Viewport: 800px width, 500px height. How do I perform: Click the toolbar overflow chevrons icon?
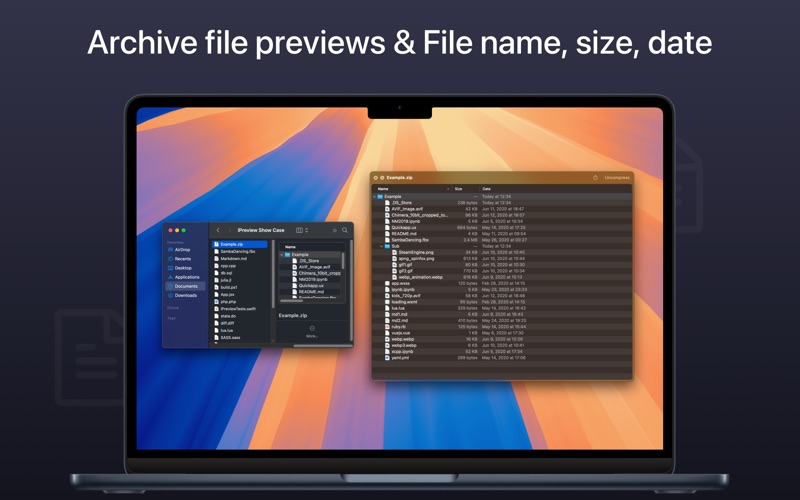point(333,230)
